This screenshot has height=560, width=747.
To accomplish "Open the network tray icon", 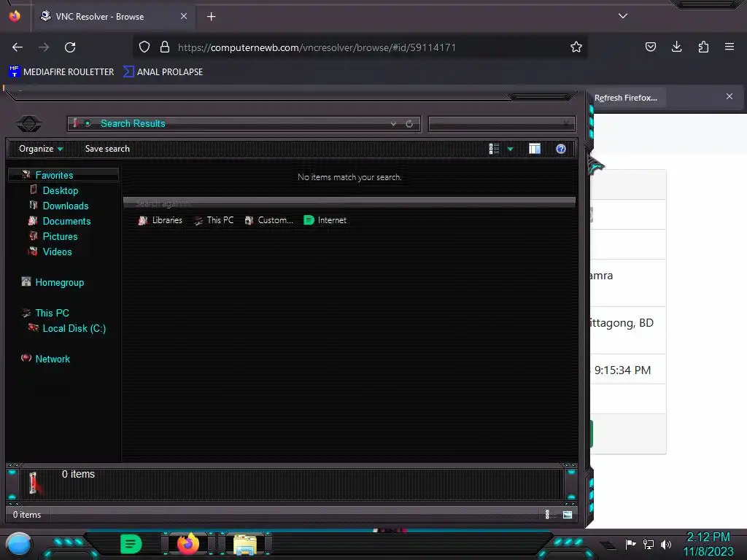I will point(648,544).
